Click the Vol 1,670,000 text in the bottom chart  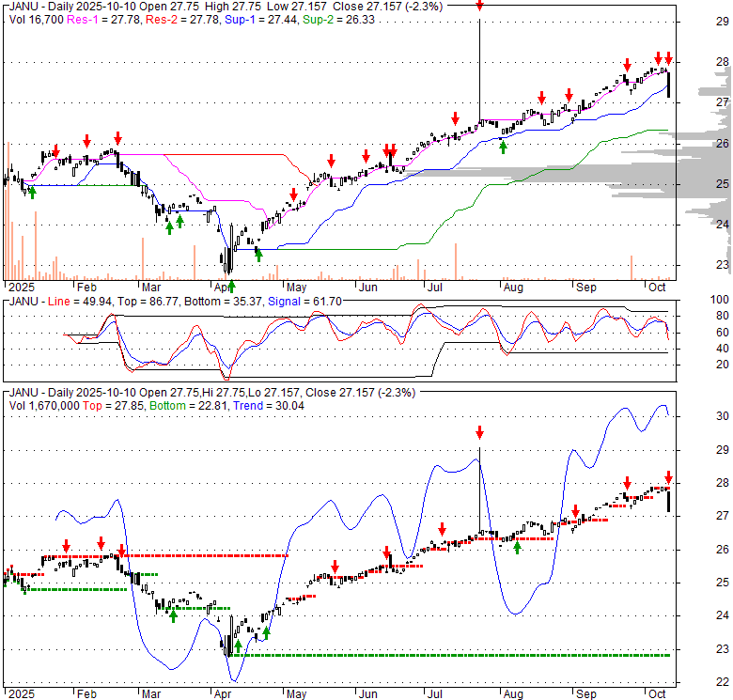(x=44, y=406)
